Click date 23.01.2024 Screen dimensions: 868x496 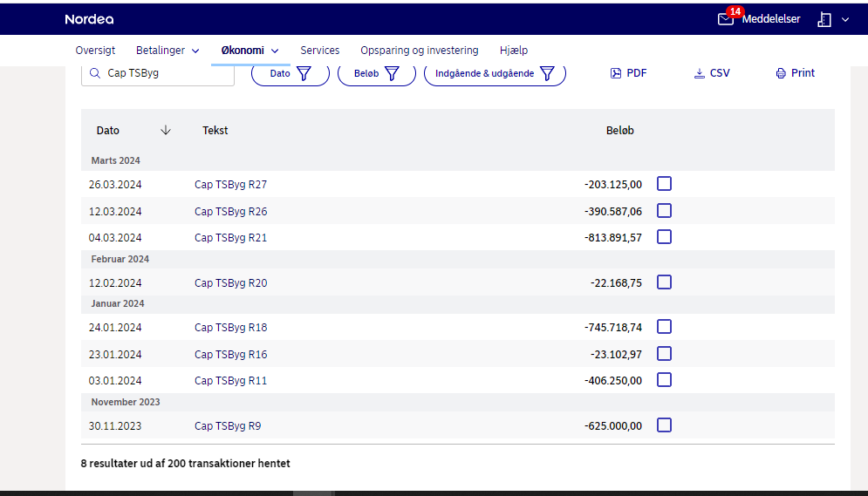[115, 355]
